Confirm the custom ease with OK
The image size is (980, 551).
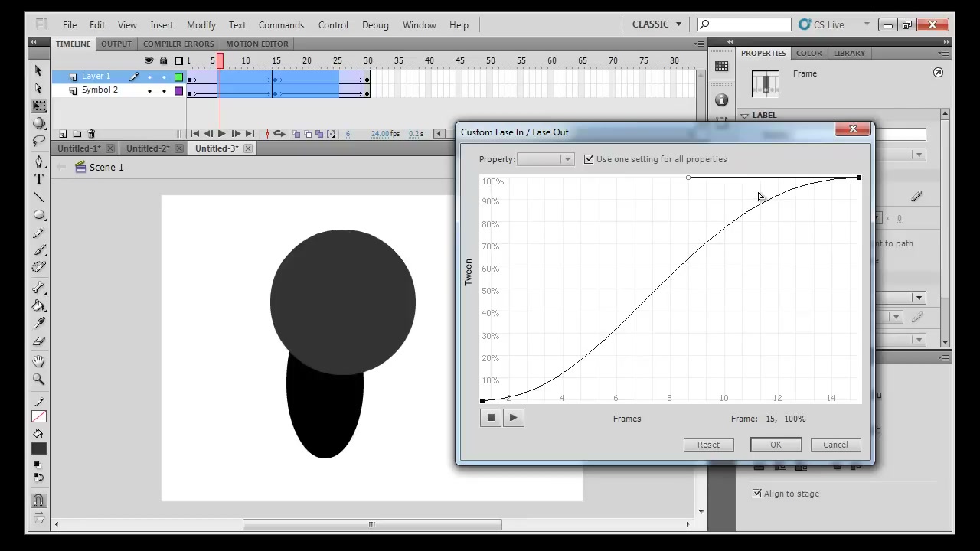click(776, 445)
